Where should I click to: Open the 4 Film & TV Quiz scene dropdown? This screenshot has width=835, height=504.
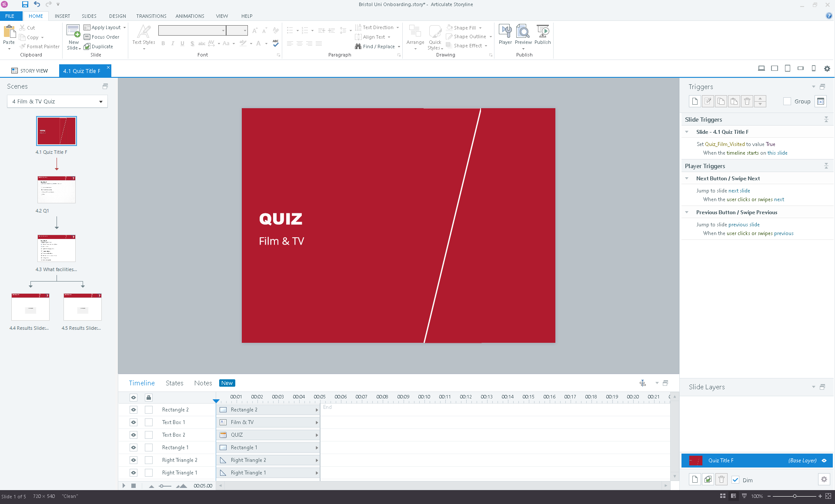[x=100, y=102]
